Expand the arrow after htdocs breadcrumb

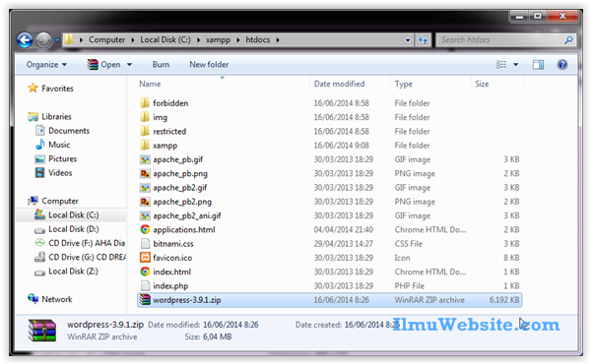pyautogui.click(x=278, y=39)
